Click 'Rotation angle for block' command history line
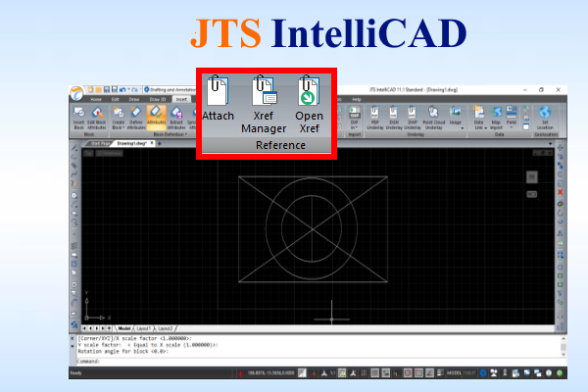588x392 pixels. click(x=123, y=352)
